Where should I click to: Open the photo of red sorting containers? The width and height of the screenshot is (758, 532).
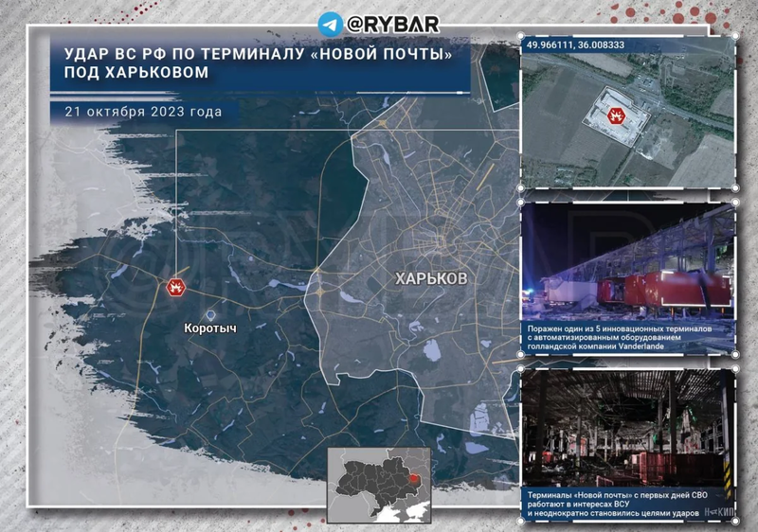(629, 265)
